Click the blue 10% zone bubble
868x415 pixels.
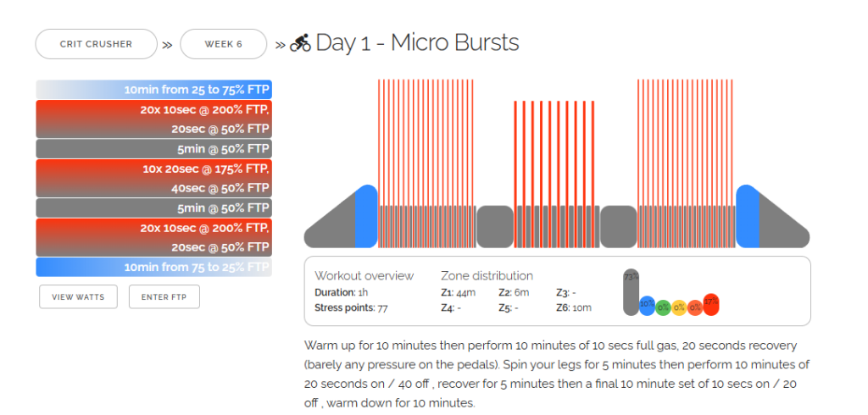click(x=647, y=306)
